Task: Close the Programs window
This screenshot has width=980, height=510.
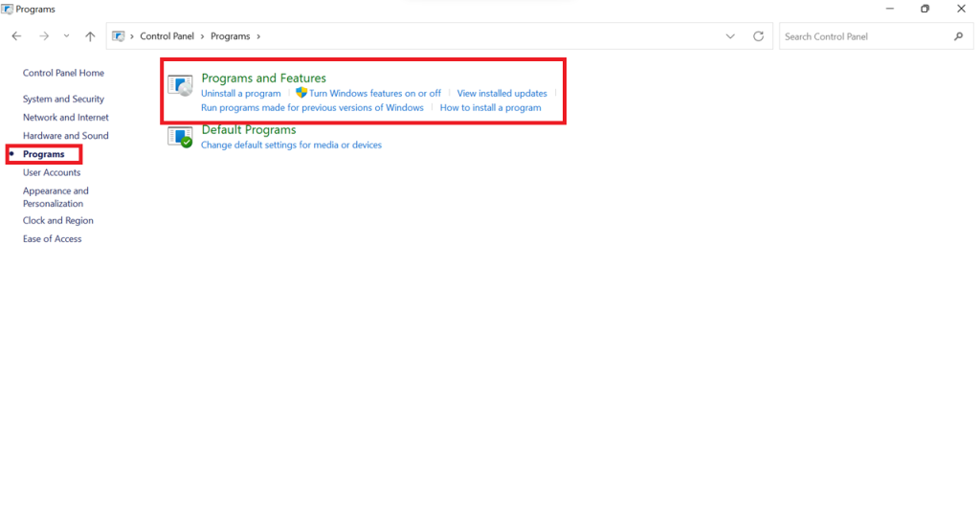Action: (961, 9)
